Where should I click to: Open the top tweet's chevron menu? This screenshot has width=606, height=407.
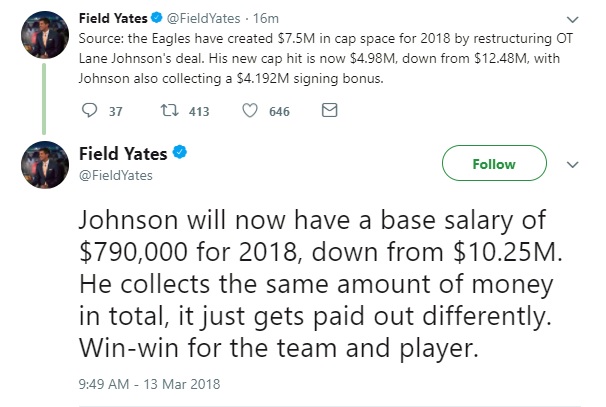pyautogui.click(x=571, y=19)
